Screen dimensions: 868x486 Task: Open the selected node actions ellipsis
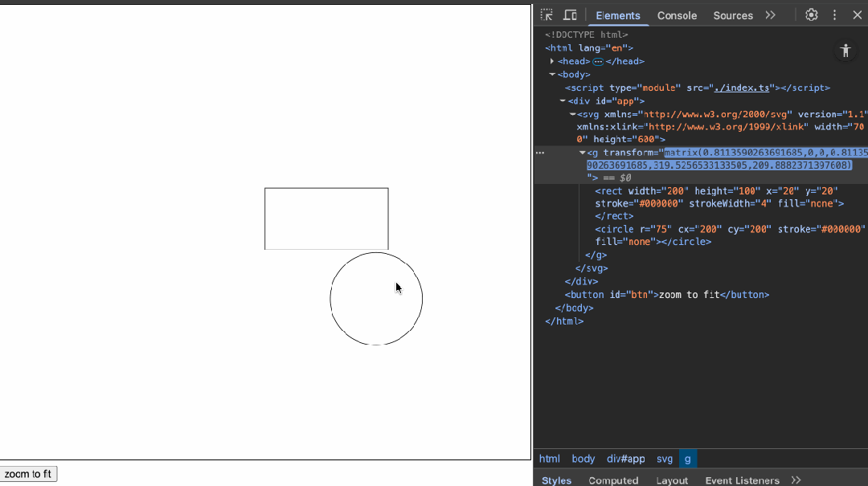[x=540, y=152]
